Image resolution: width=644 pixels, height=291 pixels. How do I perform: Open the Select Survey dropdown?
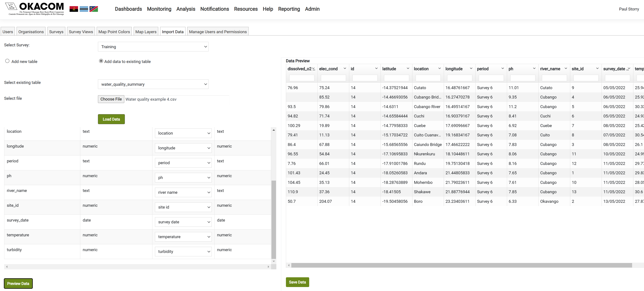153,47
